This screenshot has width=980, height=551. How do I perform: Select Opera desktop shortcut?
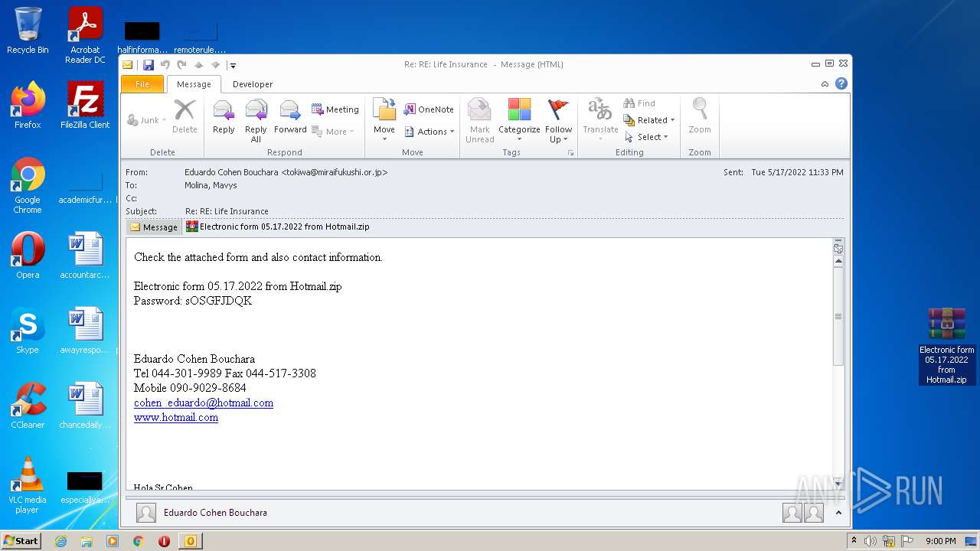(x=28, y=256)
